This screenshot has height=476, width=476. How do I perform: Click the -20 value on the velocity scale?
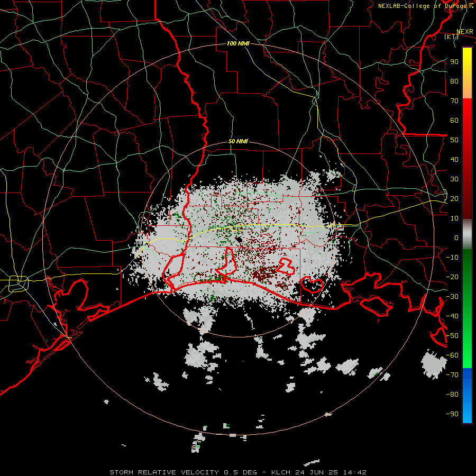pos(452,277)
